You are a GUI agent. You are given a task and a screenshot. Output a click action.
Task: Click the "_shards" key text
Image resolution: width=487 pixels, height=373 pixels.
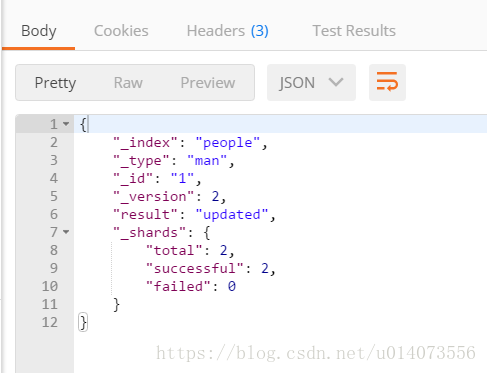coord(149,233)
